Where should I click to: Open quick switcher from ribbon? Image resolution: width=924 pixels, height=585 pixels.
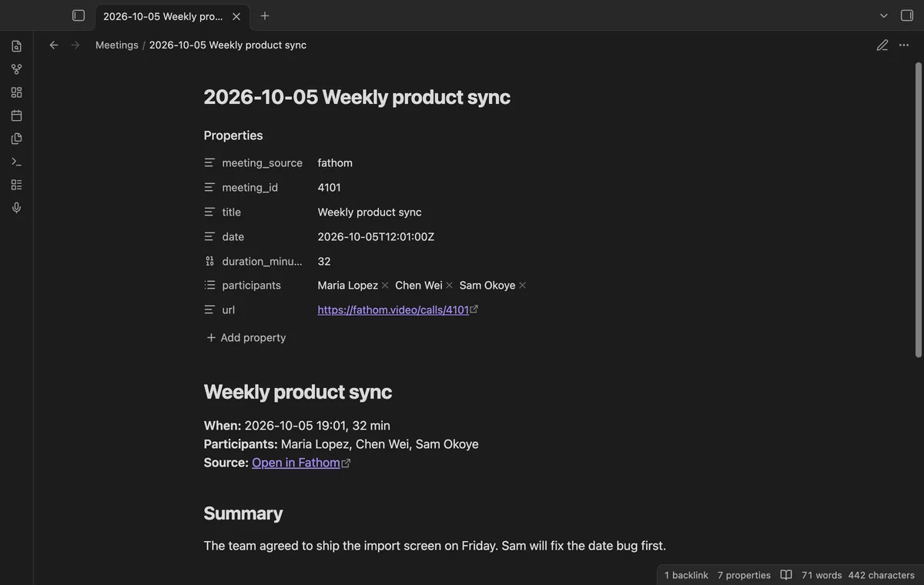click(17, 46)
